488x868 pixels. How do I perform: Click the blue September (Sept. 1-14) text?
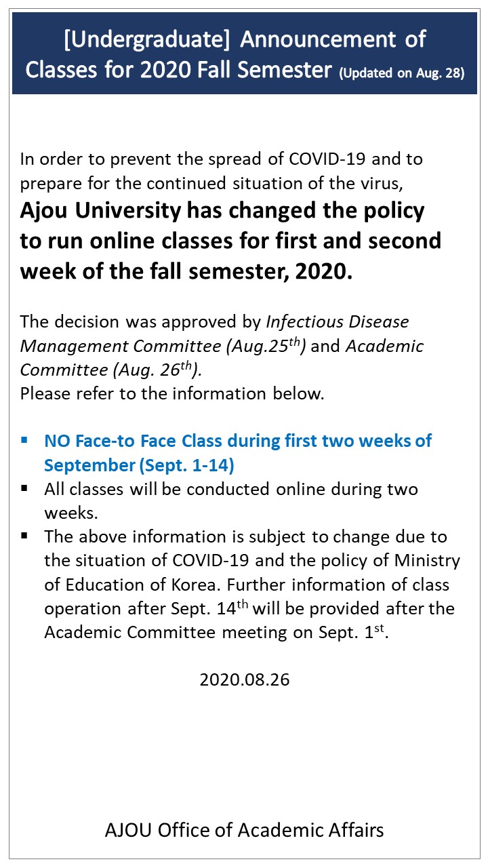(139, 466)
